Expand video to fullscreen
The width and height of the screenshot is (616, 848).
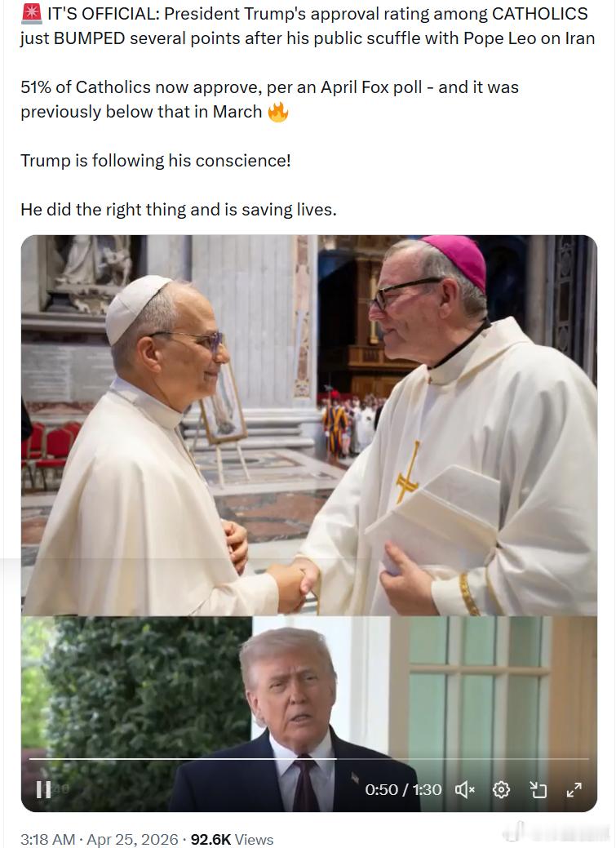(x=574, y=790)
